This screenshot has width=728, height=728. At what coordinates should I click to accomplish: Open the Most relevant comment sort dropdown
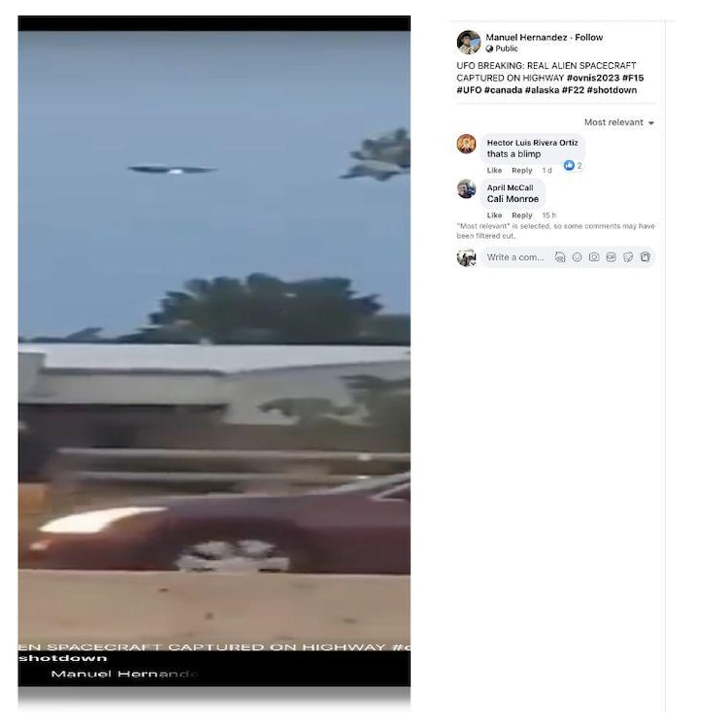[619, 122]
